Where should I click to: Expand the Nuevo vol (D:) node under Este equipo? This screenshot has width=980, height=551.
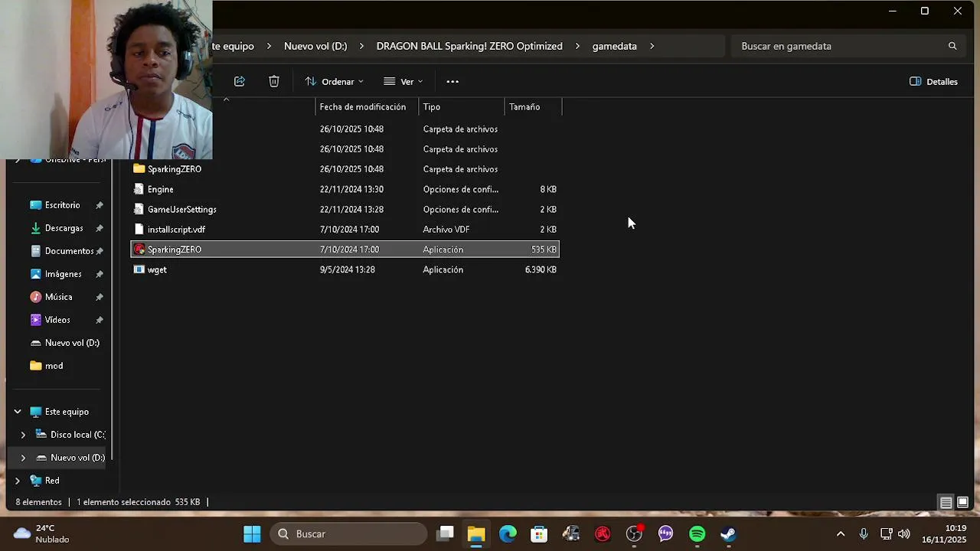(x=23, y=458)
